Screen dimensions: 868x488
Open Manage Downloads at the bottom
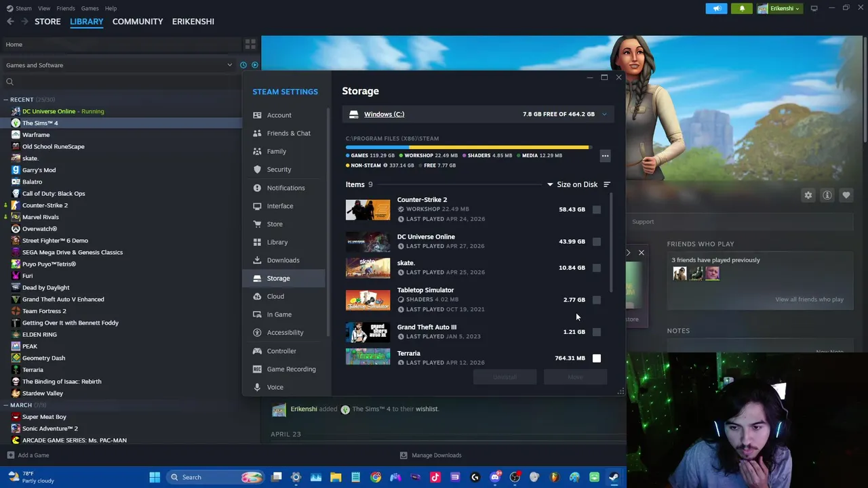[431, 455]
